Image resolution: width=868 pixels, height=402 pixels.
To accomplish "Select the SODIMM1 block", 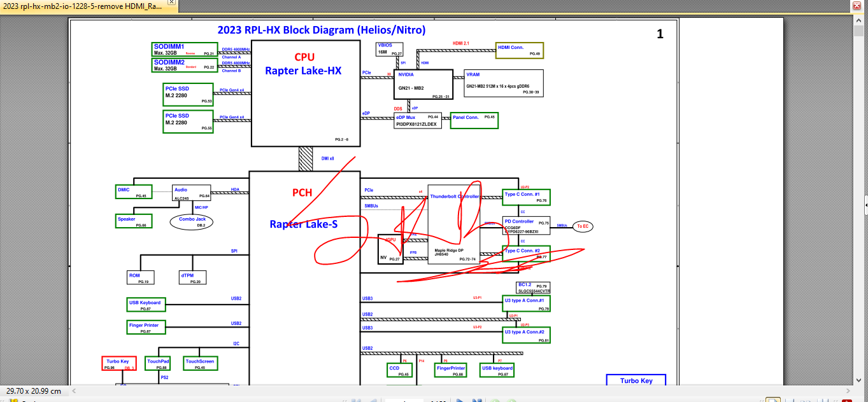I will [185, 50].
